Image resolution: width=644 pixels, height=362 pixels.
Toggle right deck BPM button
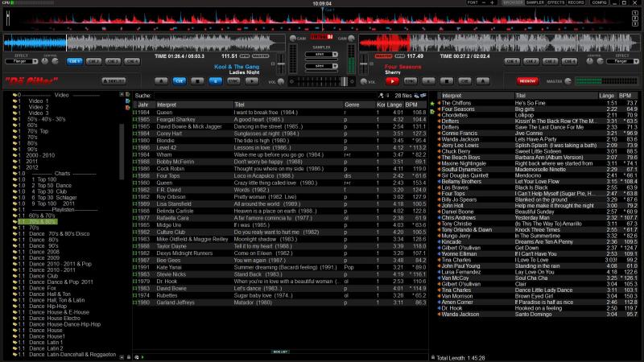(400, 56)
